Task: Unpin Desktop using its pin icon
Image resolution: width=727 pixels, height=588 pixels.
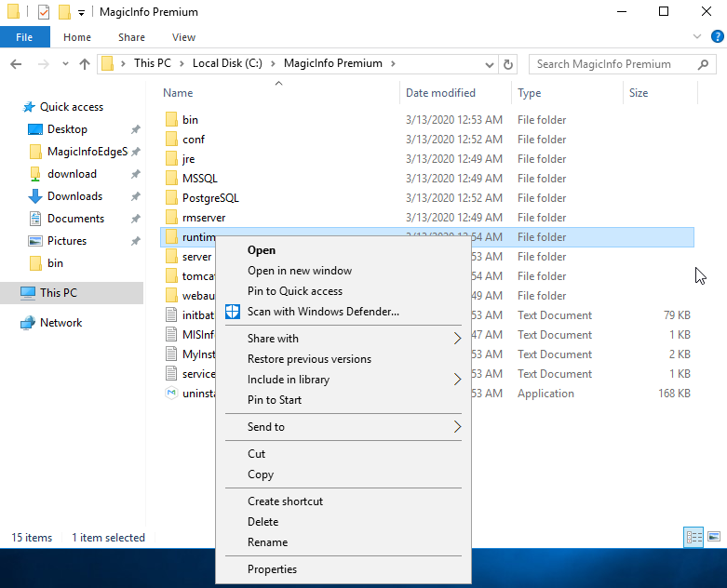Action: click(135, 129)
